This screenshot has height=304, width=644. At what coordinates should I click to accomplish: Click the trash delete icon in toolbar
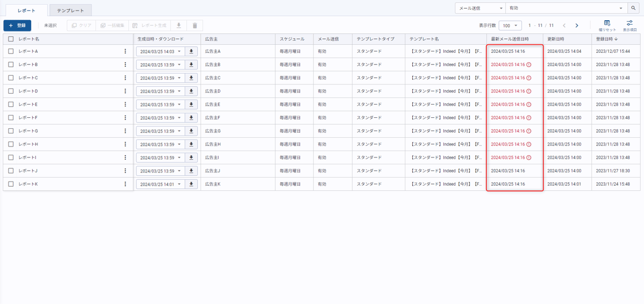(x=195, y=25)
